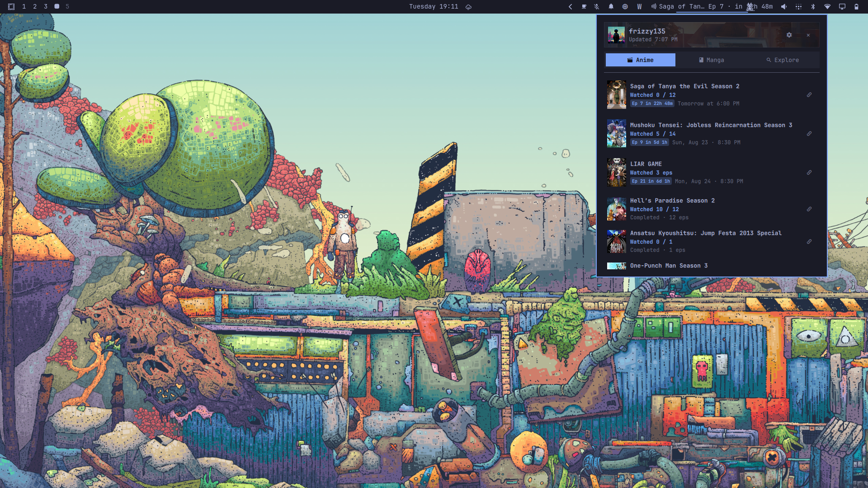Open the Bluetooth tray icon
868x488 pixels.
pos(813,6)
